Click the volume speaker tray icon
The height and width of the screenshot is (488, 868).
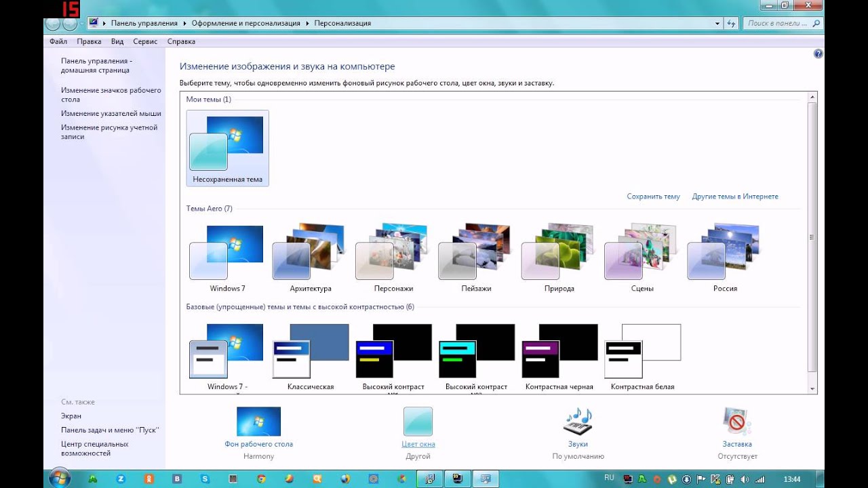tap(745, 479)
